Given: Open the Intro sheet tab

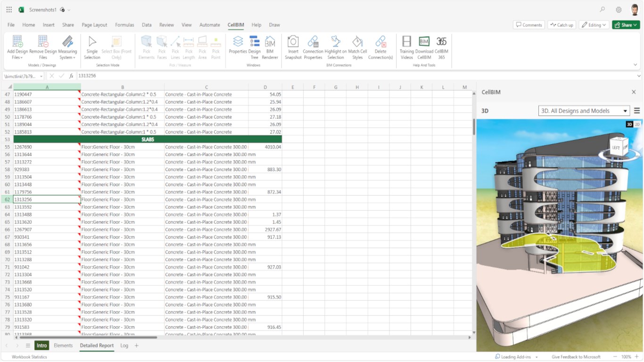Looking at the screenshot, I should point(42,346).
